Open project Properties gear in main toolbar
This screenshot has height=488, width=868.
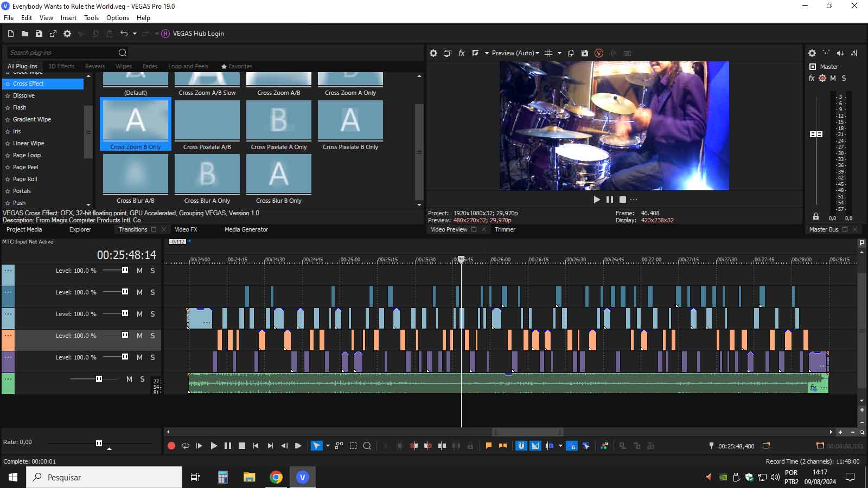(x=67, y=34)
